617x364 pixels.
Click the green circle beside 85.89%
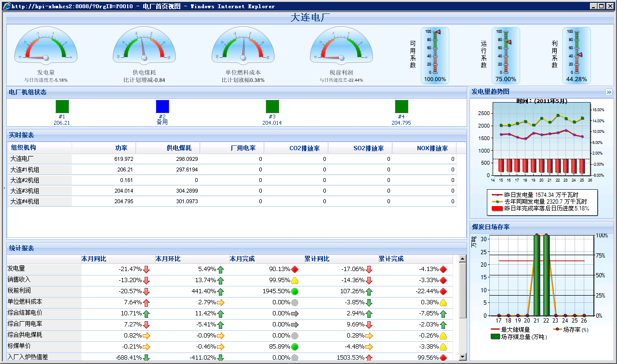295,347
